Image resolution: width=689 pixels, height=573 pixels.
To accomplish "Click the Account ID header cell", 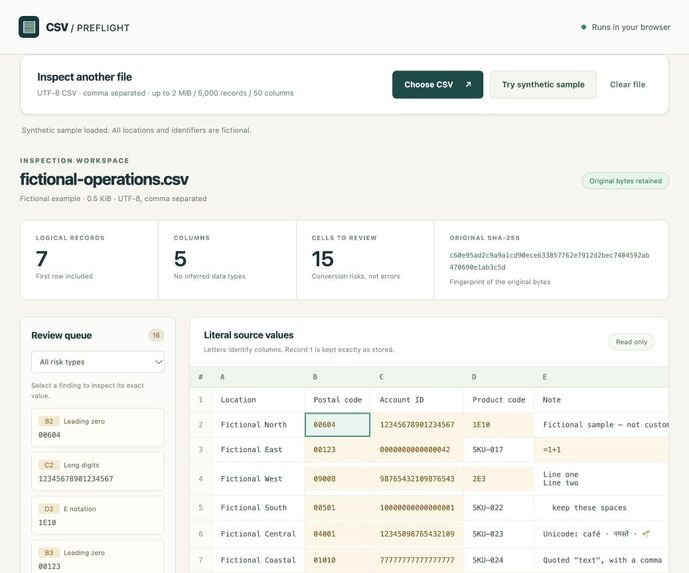I will pyautogui.click(x=417, y=400).
